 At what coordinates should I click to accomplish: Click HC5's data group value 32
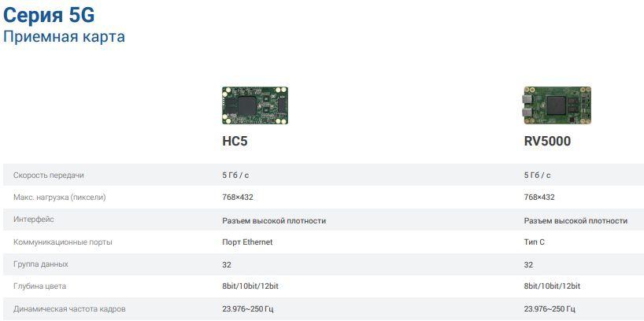click(x=227, y=265)
